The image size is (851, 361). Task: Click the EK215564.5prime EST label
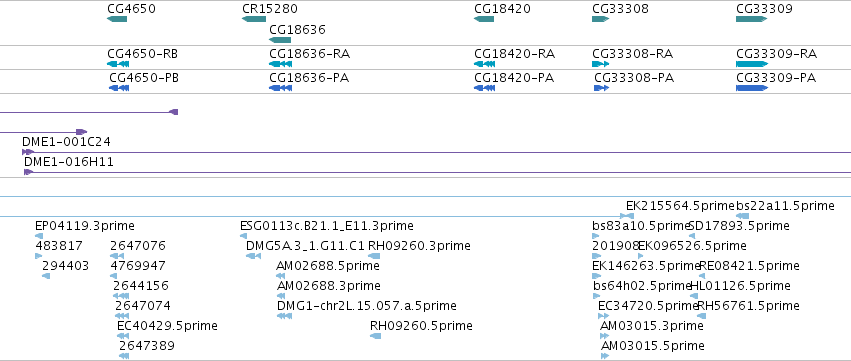click(681, 206)
